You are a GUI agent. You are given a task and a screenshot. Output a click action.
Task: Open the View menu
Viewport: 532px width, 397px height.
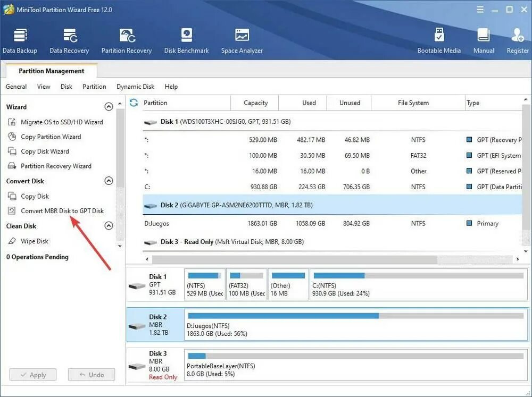tap(44, 87)
